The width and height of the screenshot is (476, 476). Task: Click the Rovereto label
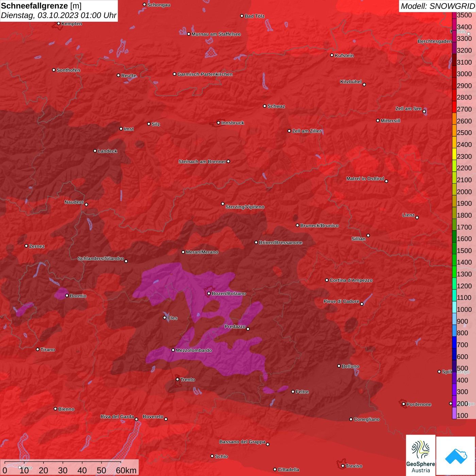(153, 417)
